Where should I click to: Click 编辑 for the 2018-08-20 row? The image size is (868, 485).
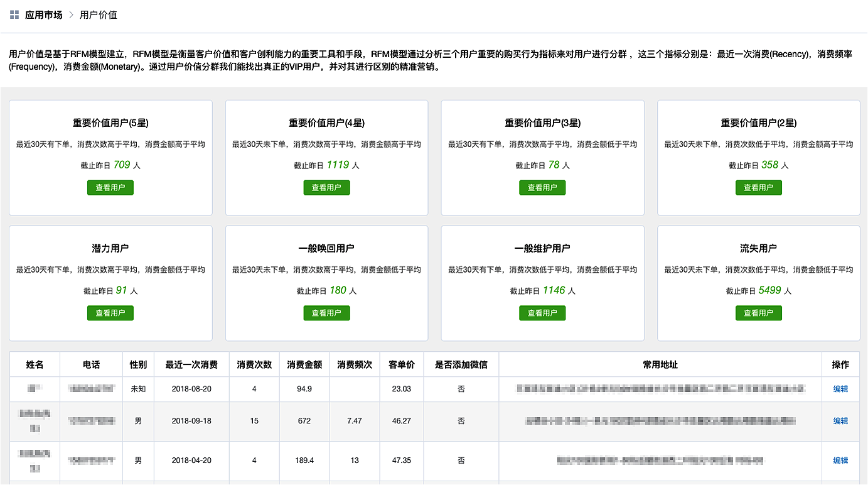point(840,389)
